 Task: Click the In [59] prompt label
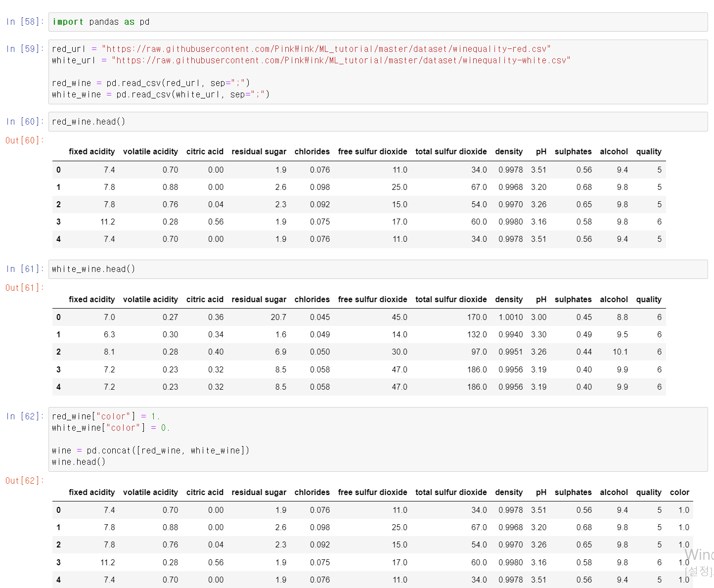click(25, 49)
